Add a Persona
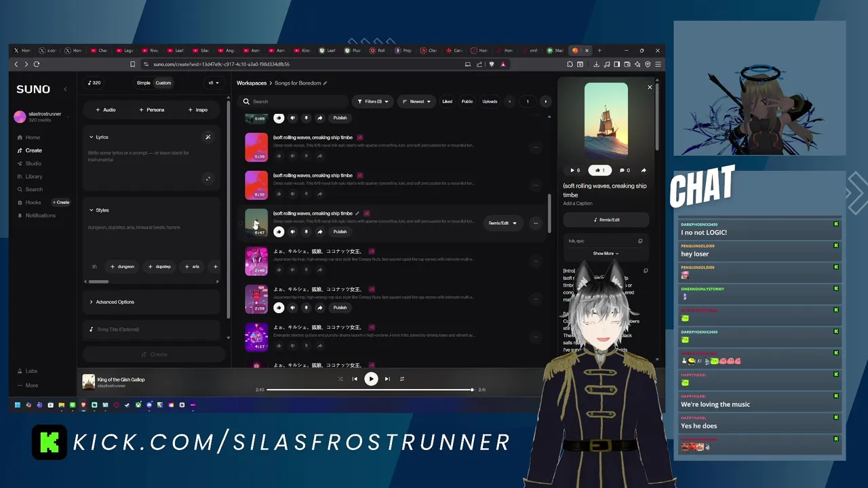 coord(151,110)
